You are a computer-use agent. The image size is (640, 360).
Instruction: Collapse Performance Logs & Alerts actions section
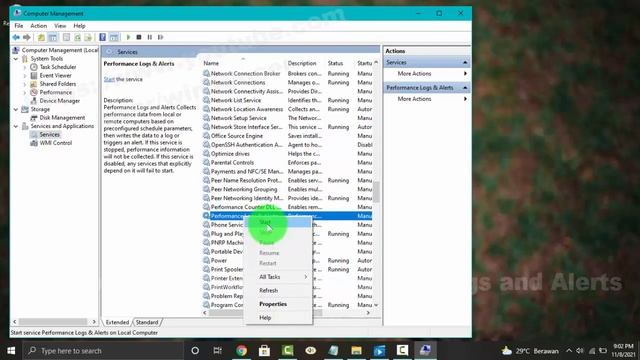465,88
